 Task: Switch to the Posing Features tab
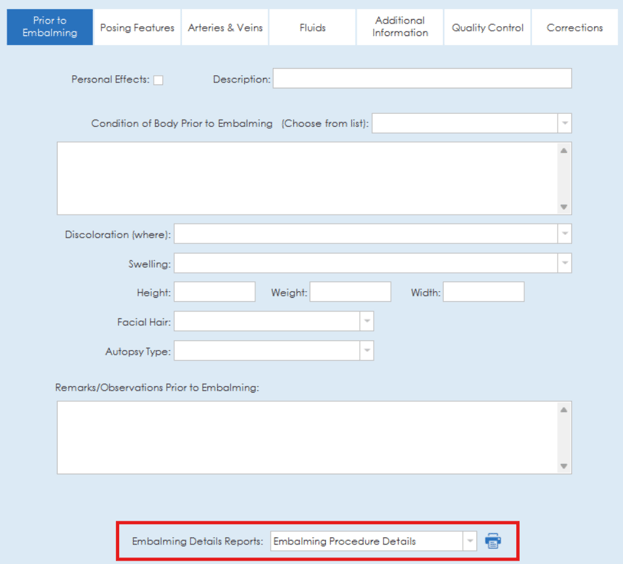pyautogui.click(x=137, y=28)
